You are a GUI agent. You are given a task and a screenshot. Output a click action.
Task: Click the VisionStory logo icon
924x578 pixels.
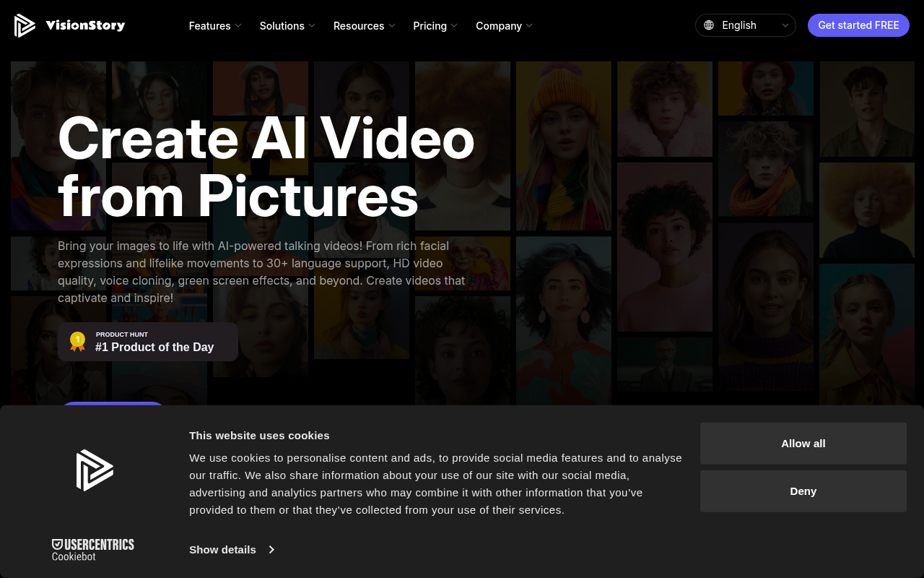25,25
